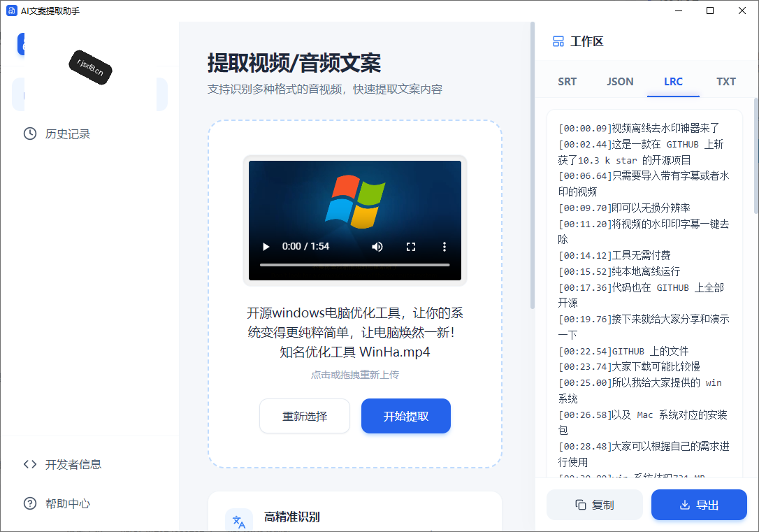Play the uploaded video
Image resolution: width=759 pixels, height=532 pixels.
pos(266,246)
